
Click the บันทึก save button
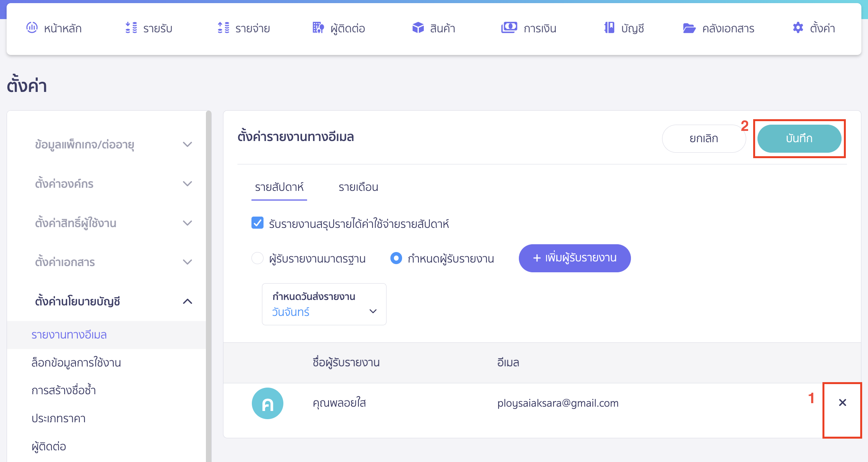pos(799,139)
